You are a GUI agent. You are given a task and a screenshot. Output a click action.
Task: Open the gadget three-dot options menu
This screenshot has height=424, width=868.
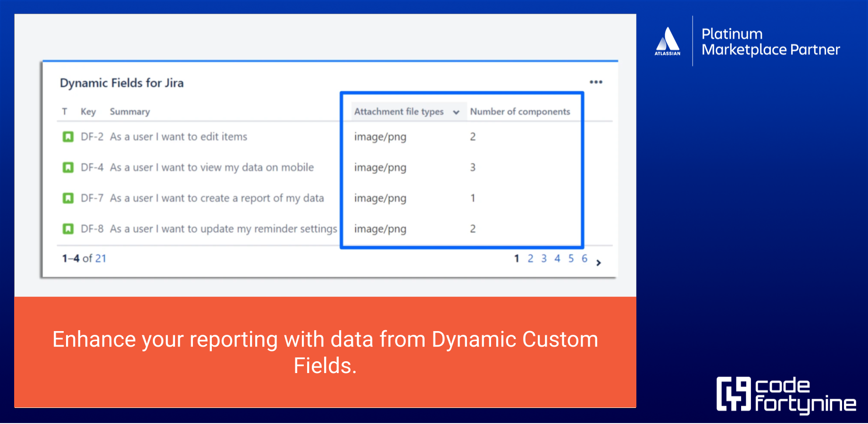[596, 82]
